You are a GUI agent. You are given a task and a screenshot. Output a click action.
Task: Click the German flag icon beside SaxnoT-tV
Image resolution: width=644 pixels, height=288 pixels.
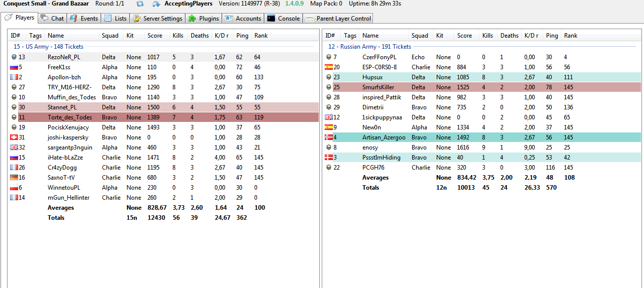coord(14,178)
